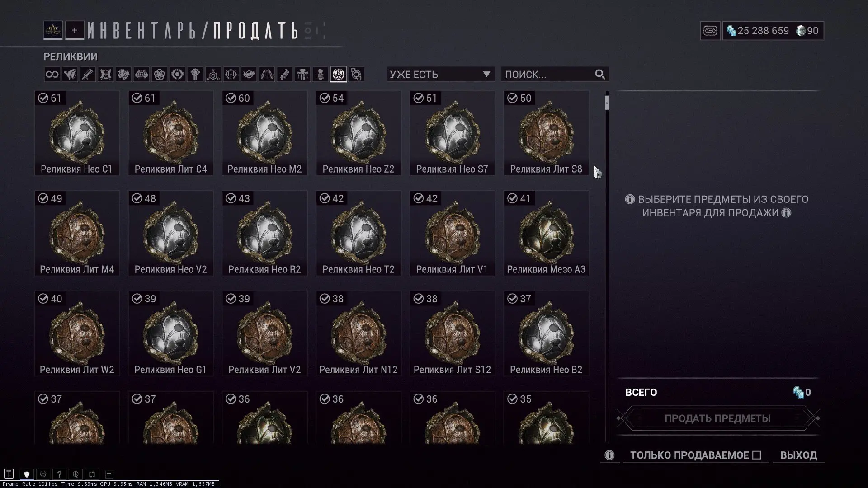Select the infinity All-items filter icon

tap(52, 75)
